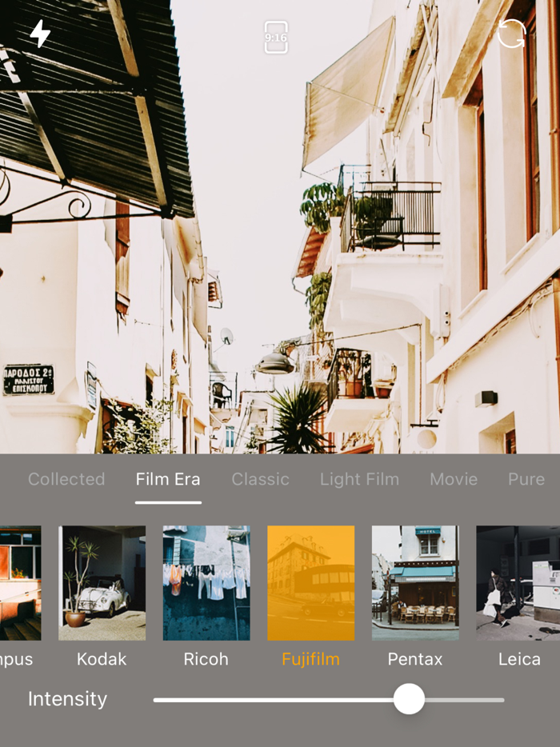
Task: Click the Intensity slider knob
Action: pyautogui.click(x=409, y=699)
